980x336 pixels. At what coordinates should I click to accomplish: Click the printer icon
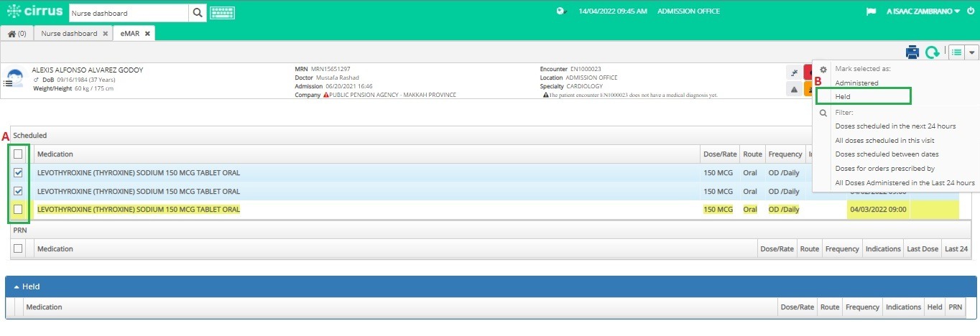pyautogui.click(x=912, y=52)
